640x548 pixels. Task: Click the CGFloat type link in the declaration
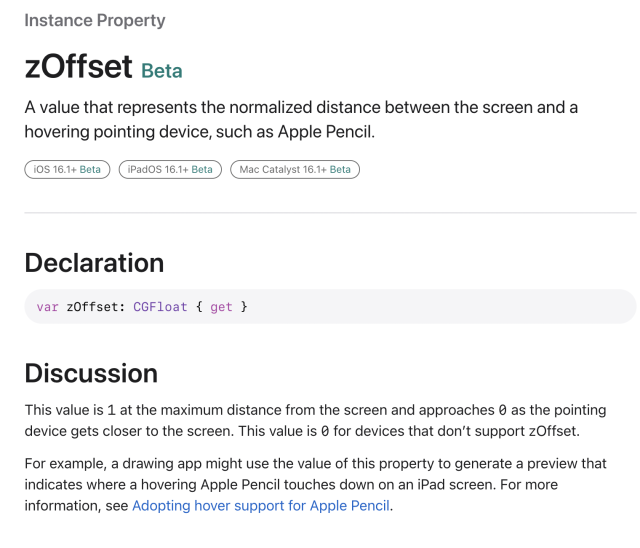pos(155,307)
